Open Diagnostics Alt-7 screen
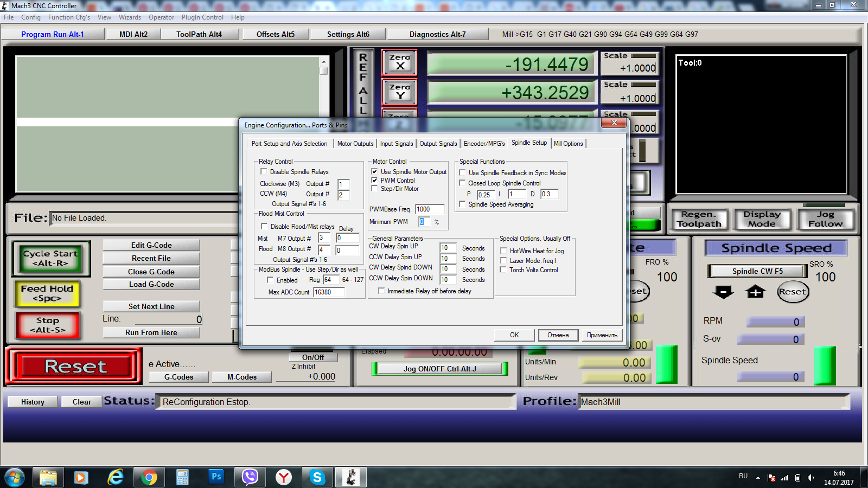 point(438,34)
